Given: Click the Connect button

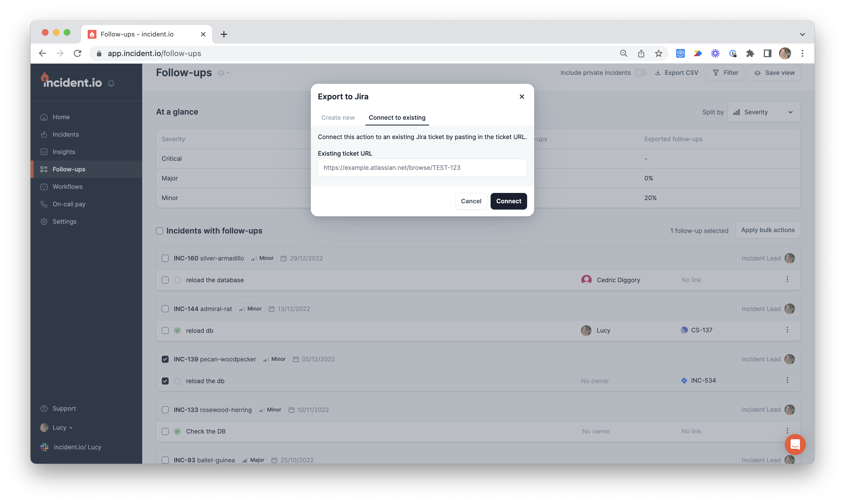Looking at the screenshot, I should [x=508, y=201].
